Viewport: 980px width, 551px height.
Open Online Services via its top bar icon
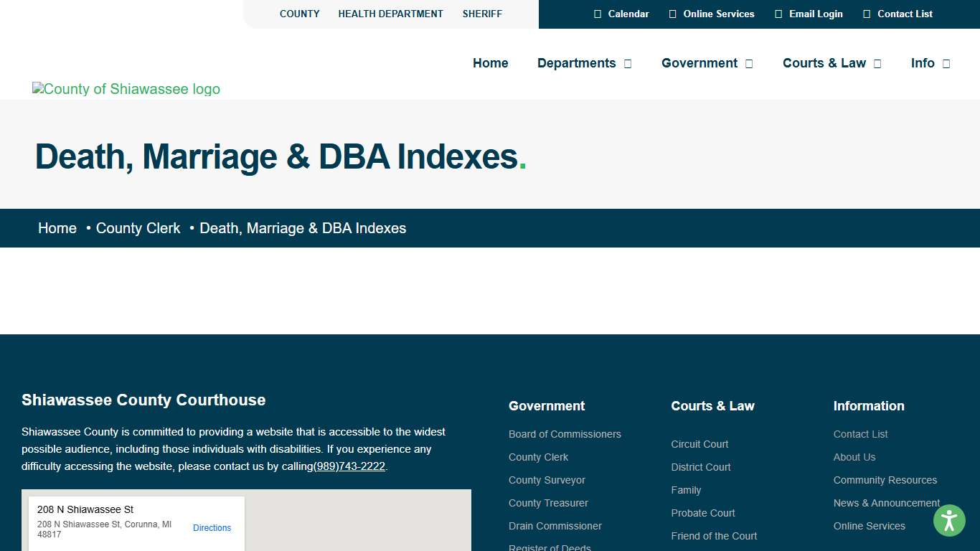click(x=672, y=14)
